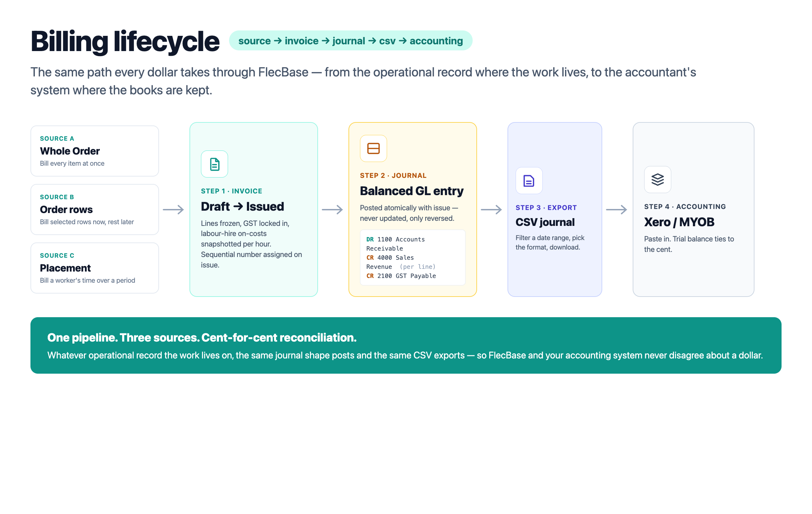
Task: Click the STEP 3 · EXPORT label
Action: point(546,208)
